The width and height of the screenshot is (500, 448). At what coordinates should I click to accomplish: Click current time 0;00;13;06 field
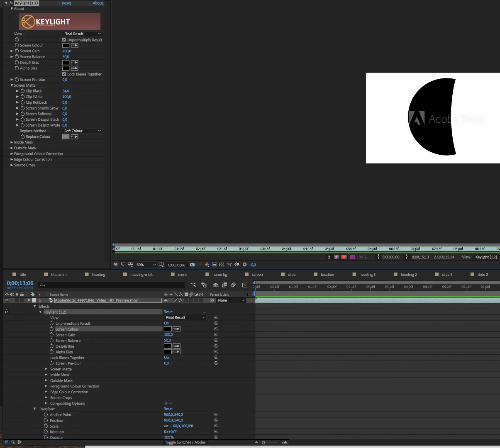[x=20, y=283]
